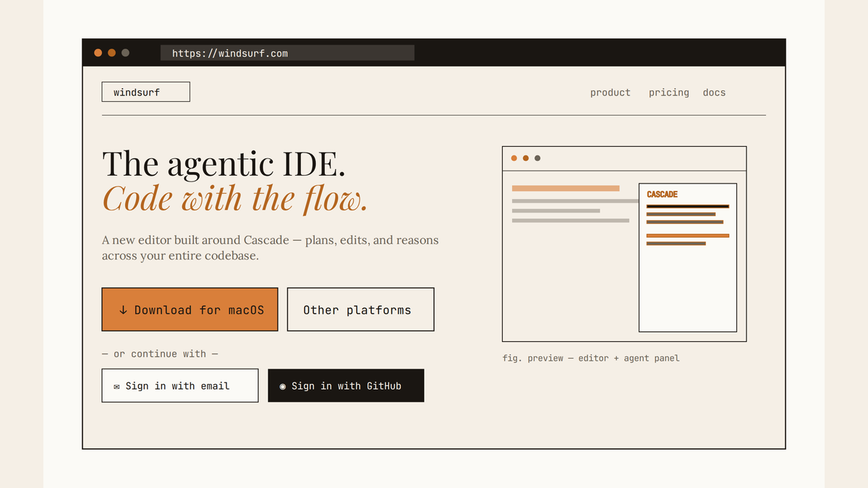
Task: Click the envelope icon in email sign-in
Action: 117,387
